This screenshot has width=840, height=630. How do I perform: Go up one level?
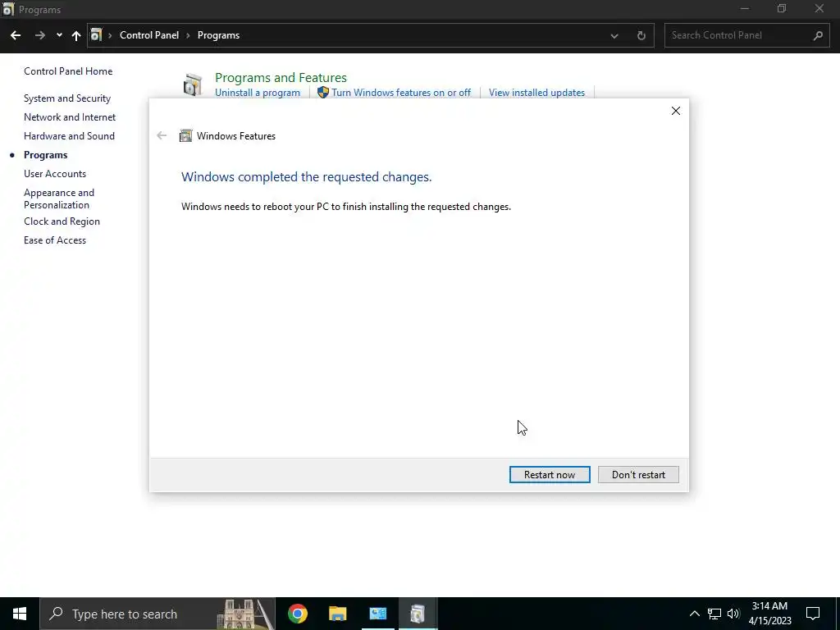click(x=76, y=35)
